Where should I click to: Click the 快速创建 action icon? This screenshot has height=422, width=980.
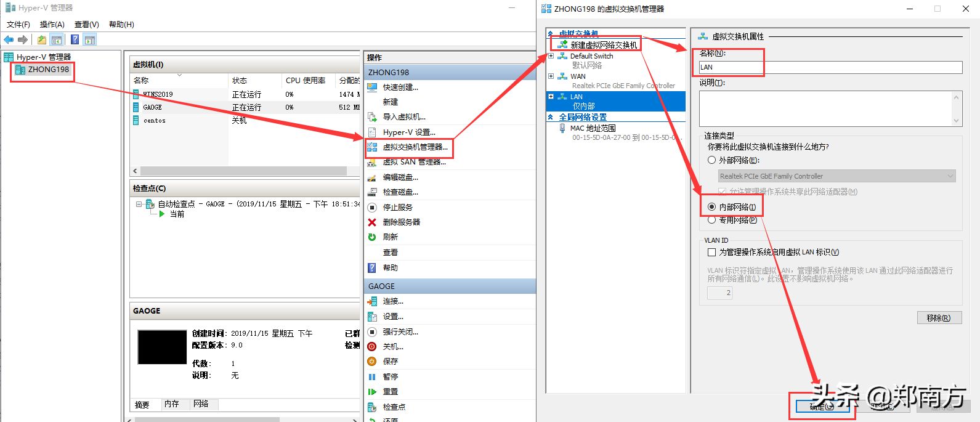(372, 87)
